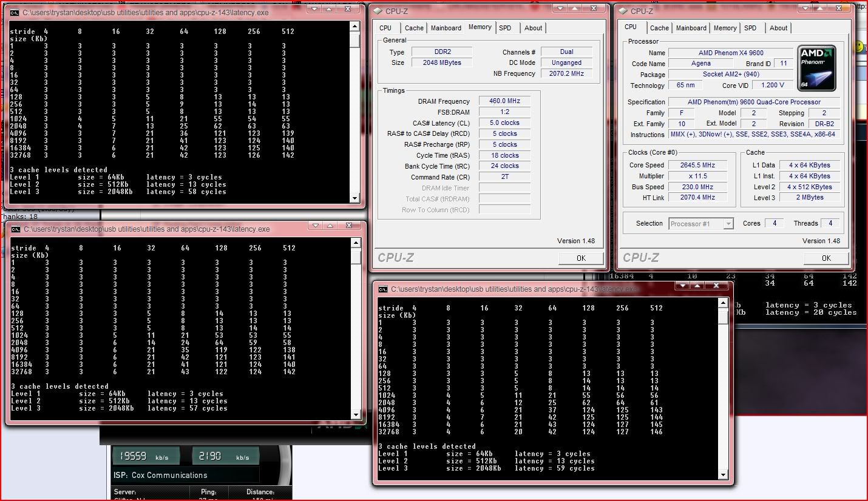Click the CPU-Z icon in the Memory window title bar
The width and height of the screenshot is (868, 501).
[377, 11]
